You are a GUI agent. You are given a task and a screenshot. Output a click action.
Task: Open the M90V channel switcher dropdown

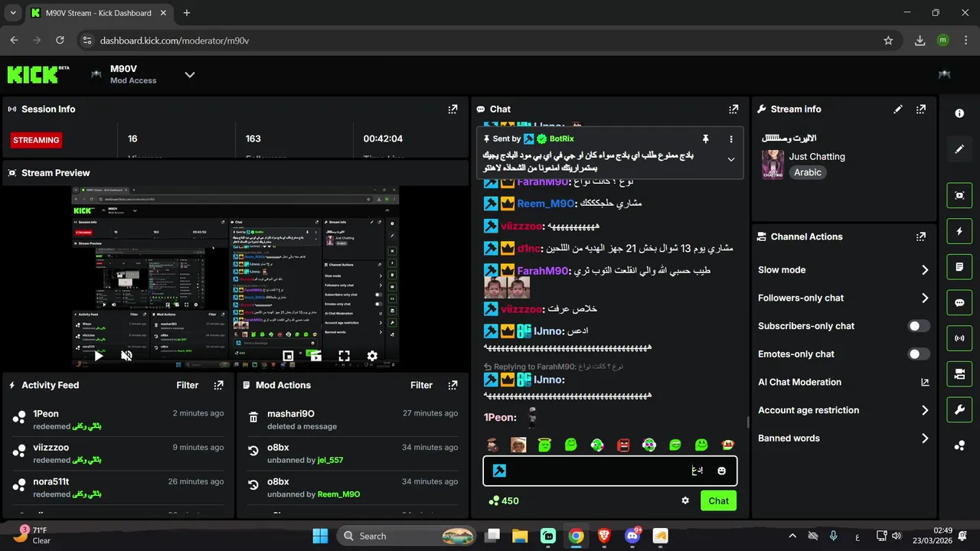pos(190,74)
